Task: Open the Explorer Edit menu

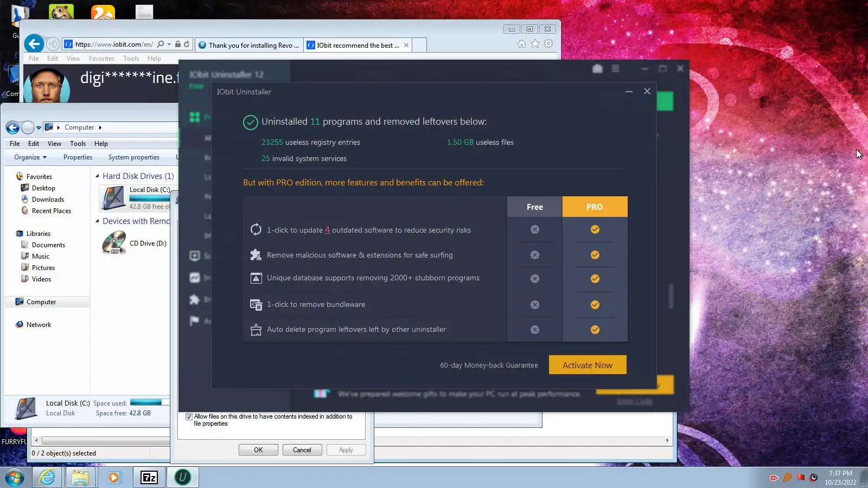Action: 34,144
